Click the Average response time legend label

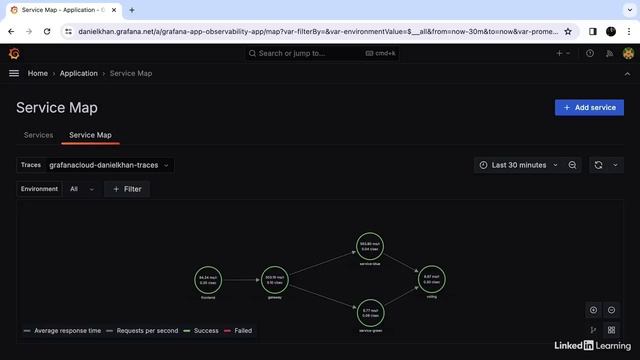[67, 331]
